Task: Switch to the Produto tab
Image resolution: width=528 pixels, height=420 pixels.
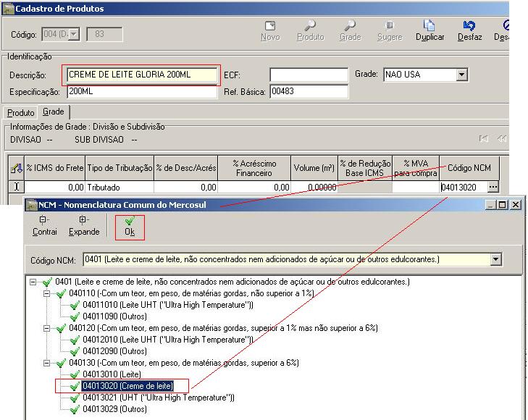Action: (20, 113)
